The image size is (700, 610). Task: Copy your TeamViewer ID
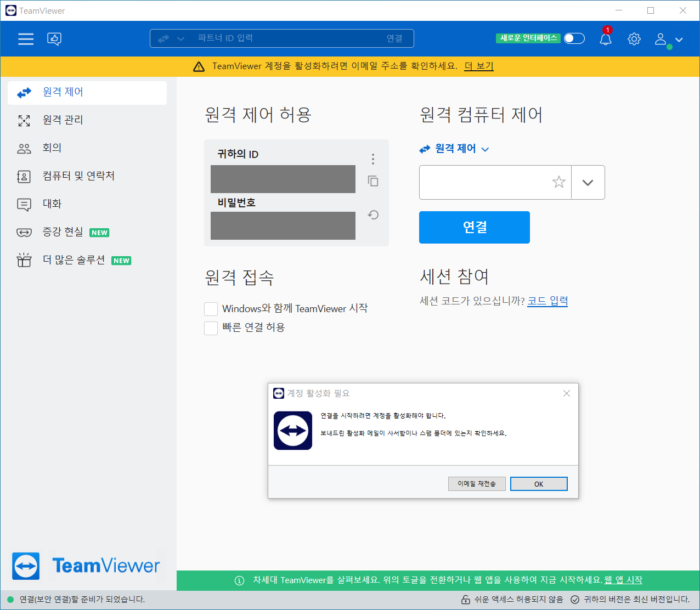tap(372, 181)
